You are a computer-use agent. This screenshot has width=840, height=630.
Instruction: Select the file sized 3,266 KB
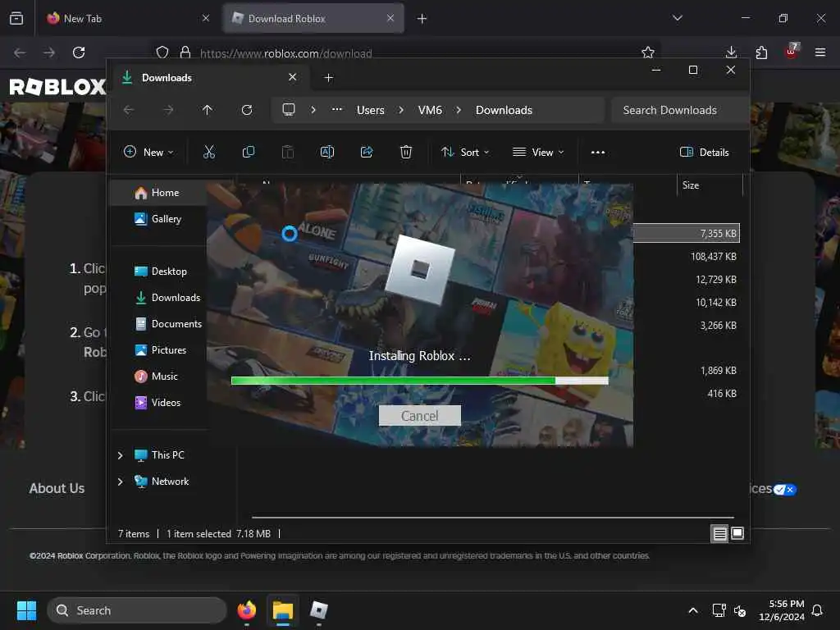tap(719, 326)
